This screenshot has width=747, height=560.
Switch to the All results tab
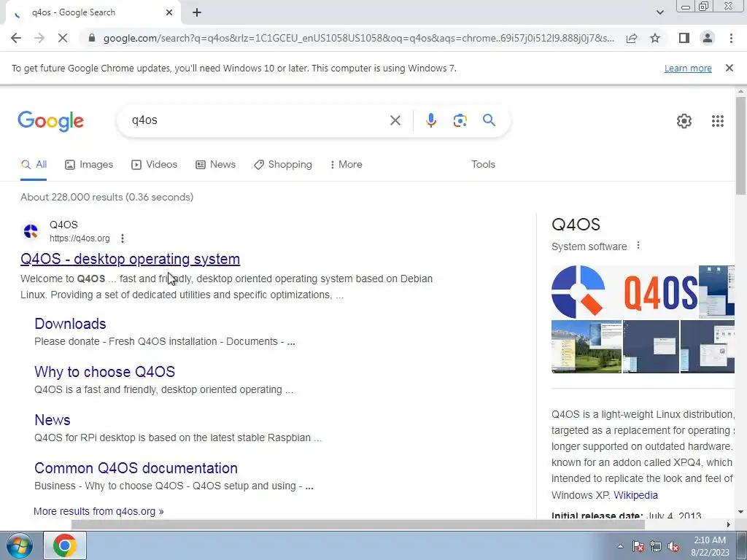tap(34, 164)
